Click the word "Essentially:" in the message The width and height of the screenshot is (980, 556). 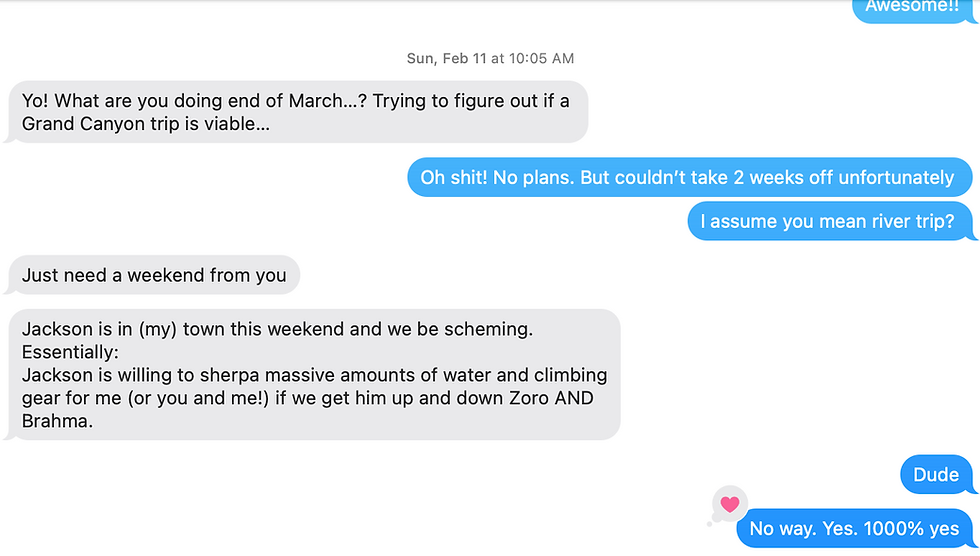click(70, 352)
